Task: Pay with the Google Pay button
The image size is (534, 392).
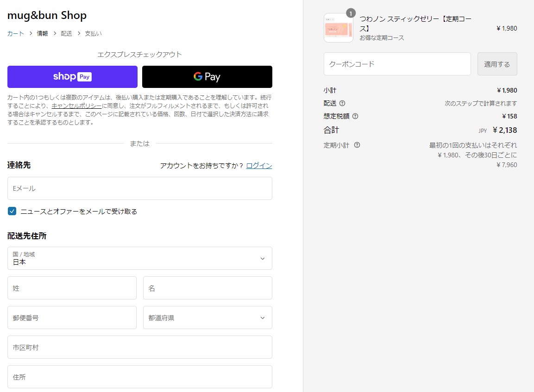Action: [x=207, y=77]
